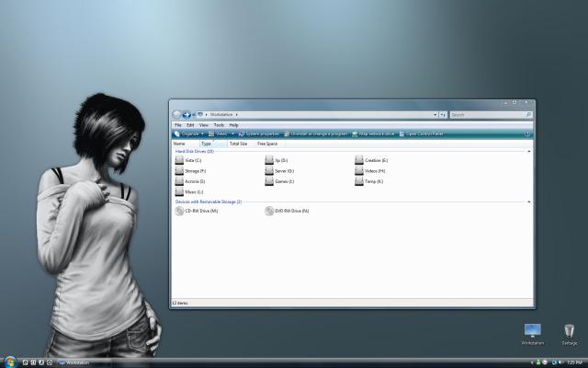Select the Server (G:) drive icon
Image resolution: width=588 pixels, height=368 pixels.
point(269,171)
